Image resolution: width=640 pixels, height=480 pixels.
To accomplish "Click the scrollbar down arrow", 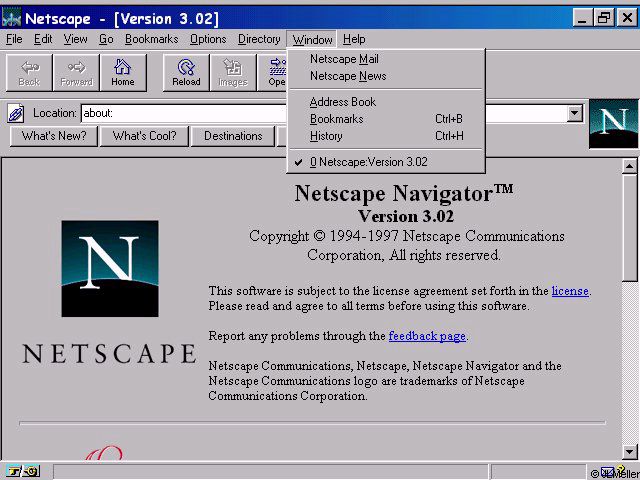I will click(629, 451).
